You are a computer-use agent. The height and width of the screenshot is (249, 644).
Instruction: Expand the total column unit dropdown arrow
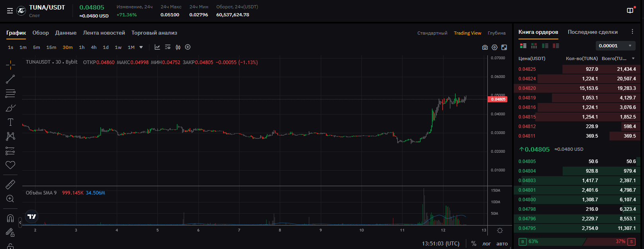[x=633, y=58]
